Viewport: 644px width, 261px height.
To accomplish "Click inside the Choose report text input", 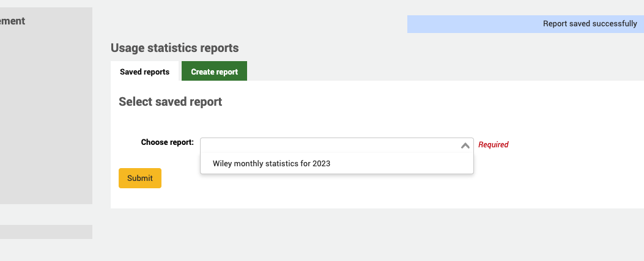I will pyautogui.click(x=324, y=145).
